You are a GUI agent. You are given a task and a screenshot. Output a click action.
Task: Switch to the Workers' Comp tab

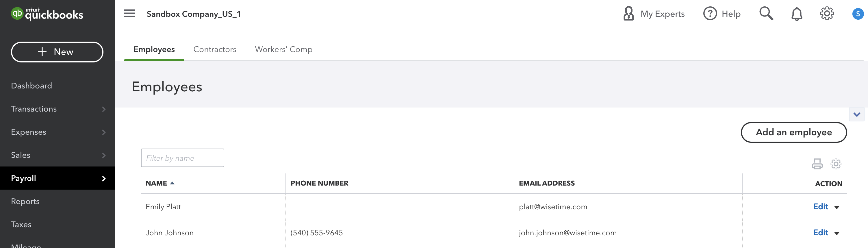point(283,49)
